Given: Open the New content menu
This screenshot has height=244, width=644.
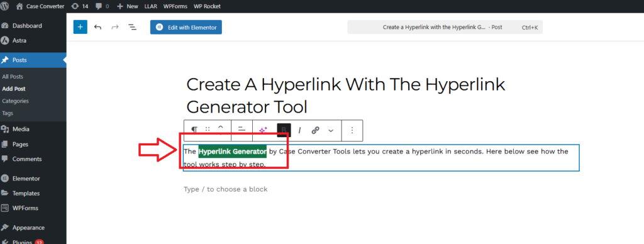Looking at the screenshot, I should point(127,6).
